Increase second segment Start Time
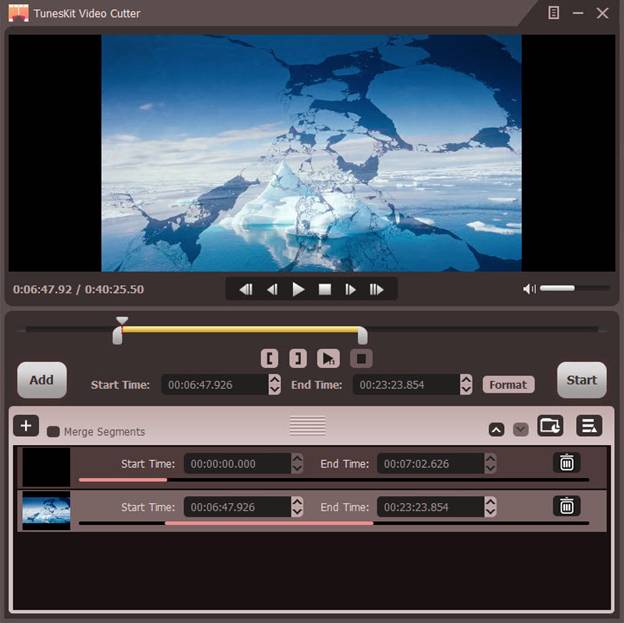The width and height of the screenshot is (624, 623). point(297,502)
